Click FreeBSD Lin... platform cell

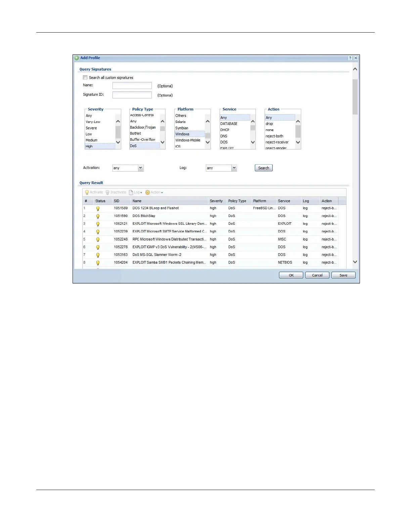click(264, 208)
